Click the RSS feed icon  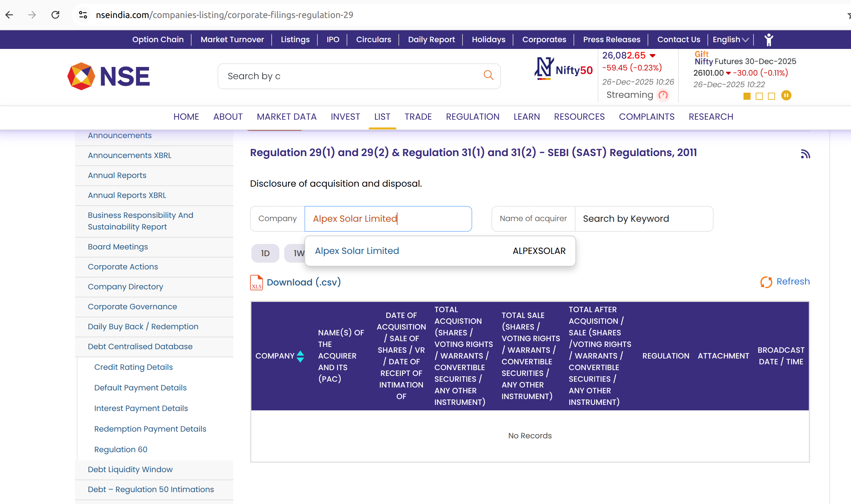pyautogui.click(x=805, y=154)
